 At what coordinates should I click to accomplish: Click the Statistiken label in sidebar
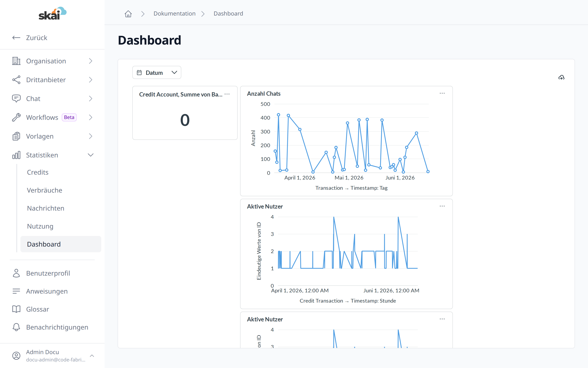(x=42, y=155)
